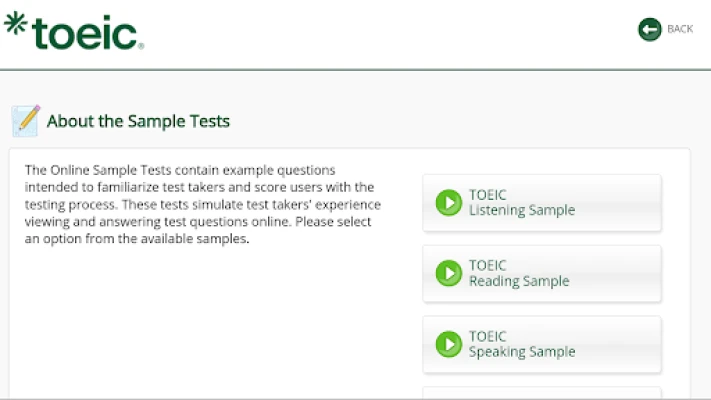Click the Reading Sample play icon
This screenshot has height=400, width=711.
(448, 273)
